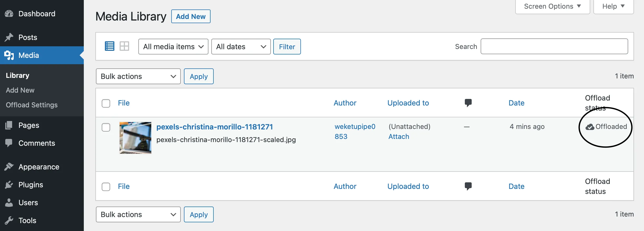Click the top 1 item count

(x=624, y=76)
